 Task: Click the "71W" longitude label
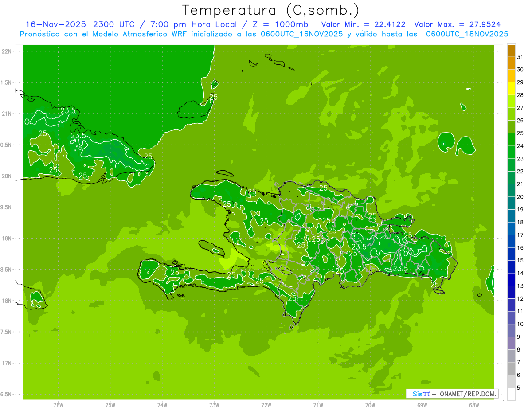point(318,405)
